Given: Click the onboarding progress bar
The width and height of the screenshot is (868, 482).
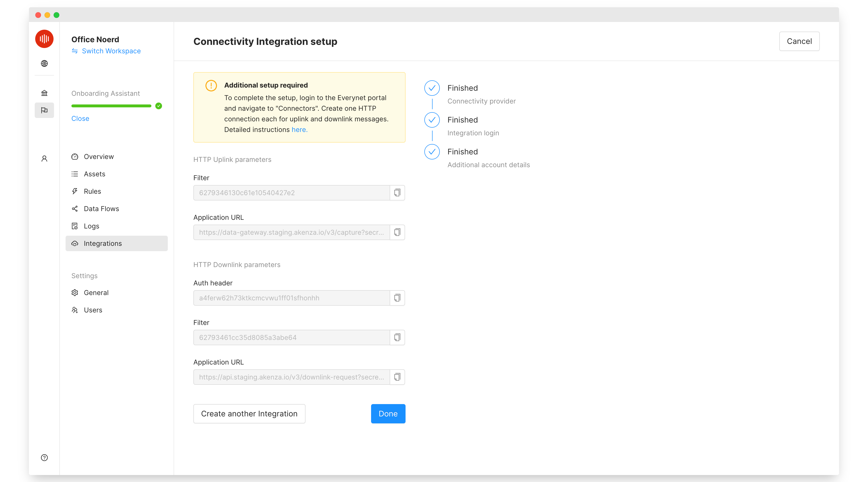Looking at the screenshot, I should (111, 106).
